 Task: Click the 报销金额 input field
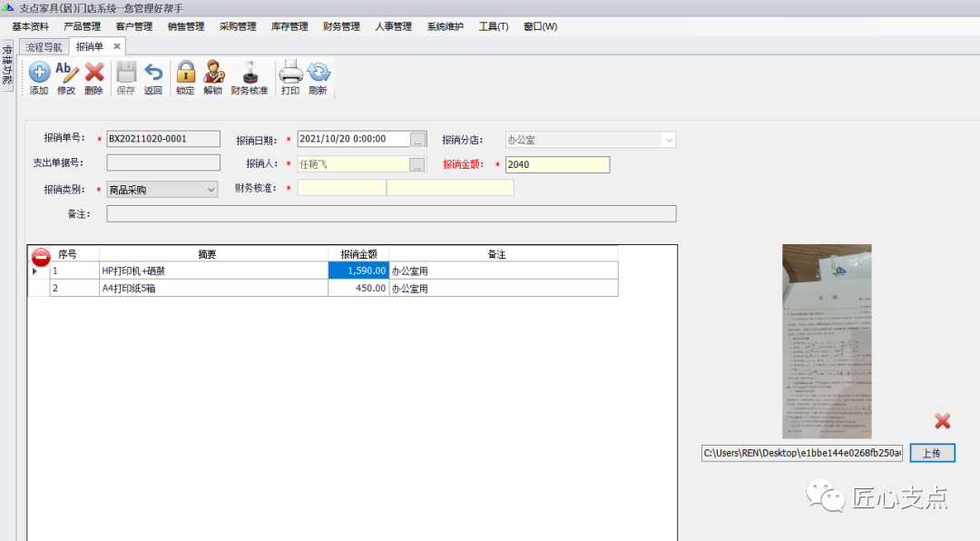(x=557, y=165)
